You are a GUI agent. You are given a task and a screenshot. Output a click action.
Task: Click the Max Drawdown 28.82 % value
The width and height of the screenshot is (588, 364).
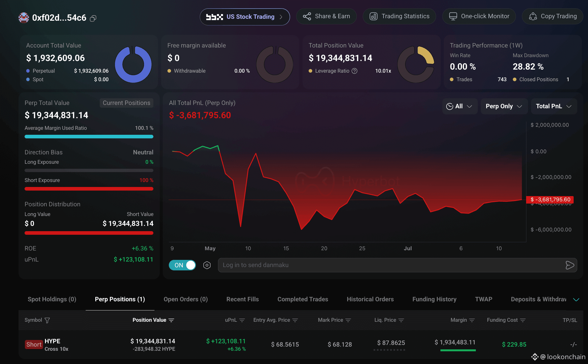pos(528,67)
